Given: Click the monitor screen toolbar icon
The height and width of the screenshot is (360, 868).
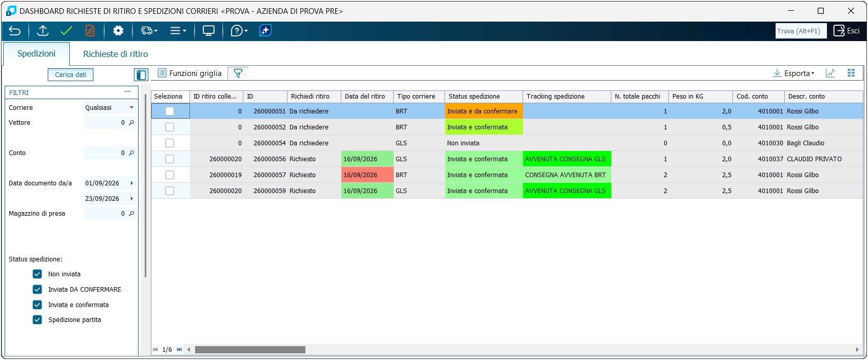Looking at the screenshot, I should click(x=208, y=31).
